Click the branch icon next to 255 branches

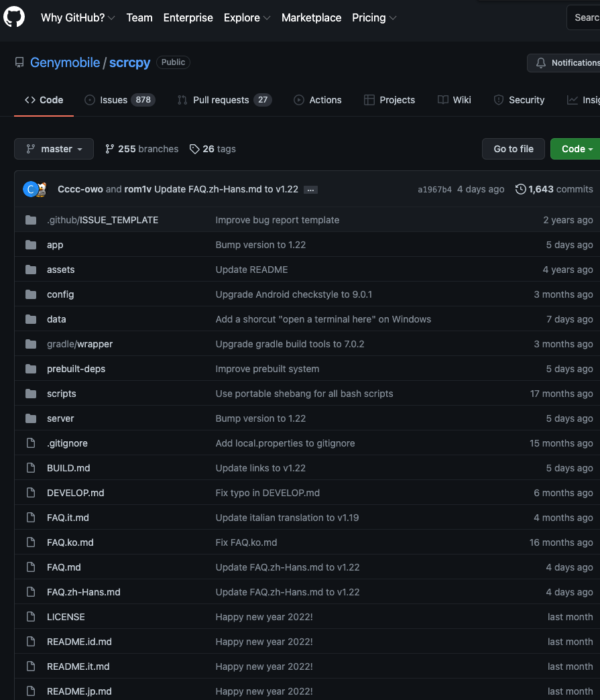pos(109,149)
